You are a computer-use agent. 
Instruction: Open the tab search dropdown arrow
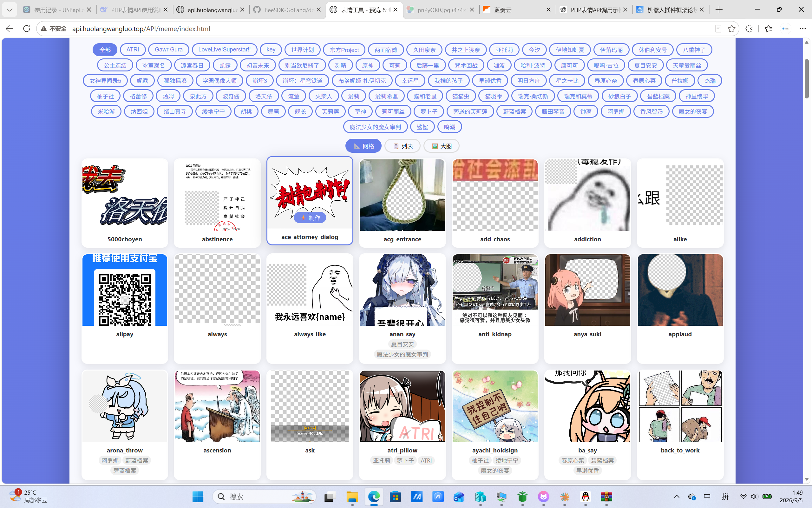tap(10, 10)
